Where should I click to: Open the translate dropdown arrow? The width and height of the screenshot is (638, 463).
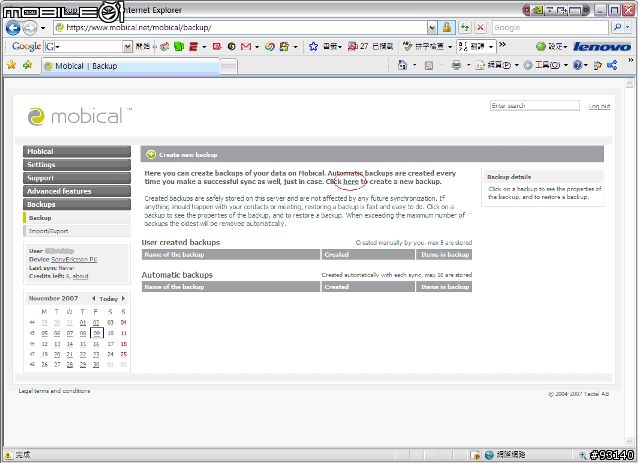[491, 47]
